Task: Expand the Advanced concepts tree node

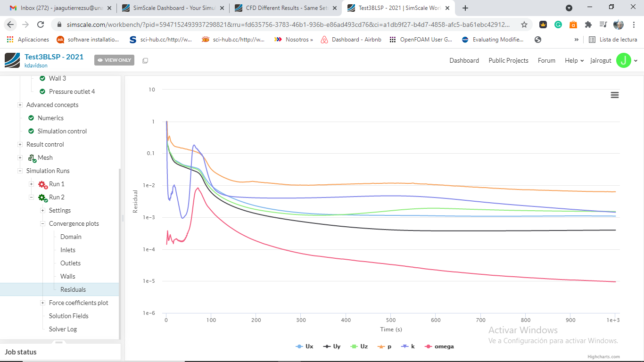Action: coord(20,105)
